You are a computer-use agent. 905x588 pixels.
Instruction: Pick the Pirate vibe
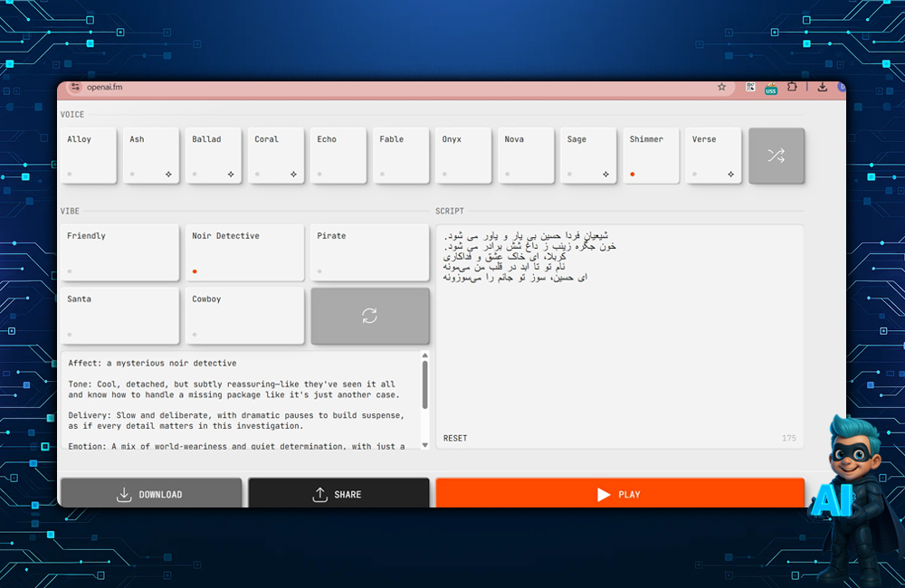pyautogui.click(x=369, y=252)
